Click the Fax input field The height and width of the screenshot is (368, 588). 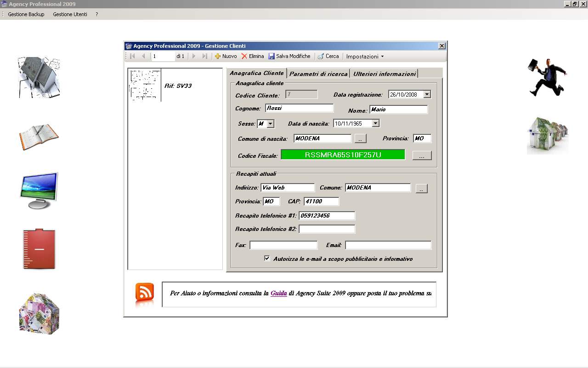[283, 245]
